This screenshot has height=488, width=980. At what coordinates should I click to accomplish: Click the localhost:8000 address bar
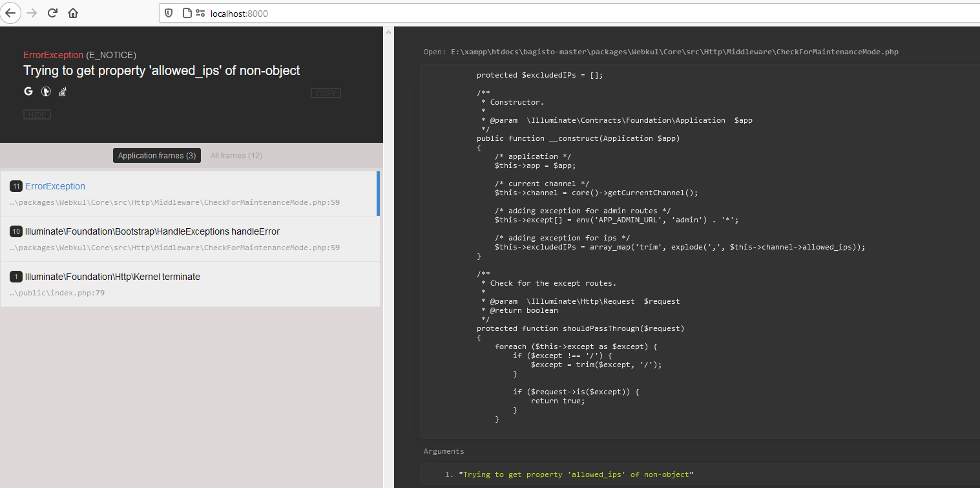tap(568, 13)
